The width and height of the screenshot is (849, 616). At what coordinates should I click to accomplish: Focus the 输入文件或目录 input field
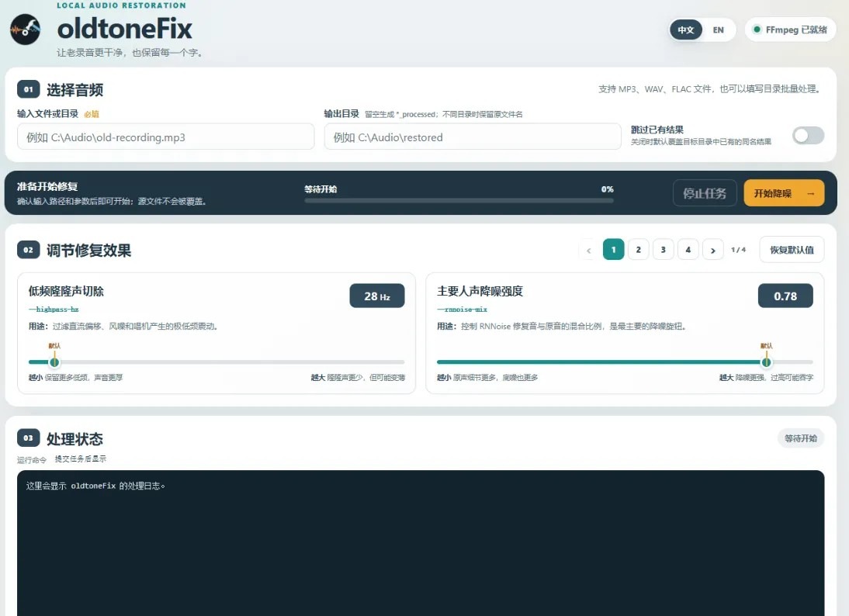165,137
